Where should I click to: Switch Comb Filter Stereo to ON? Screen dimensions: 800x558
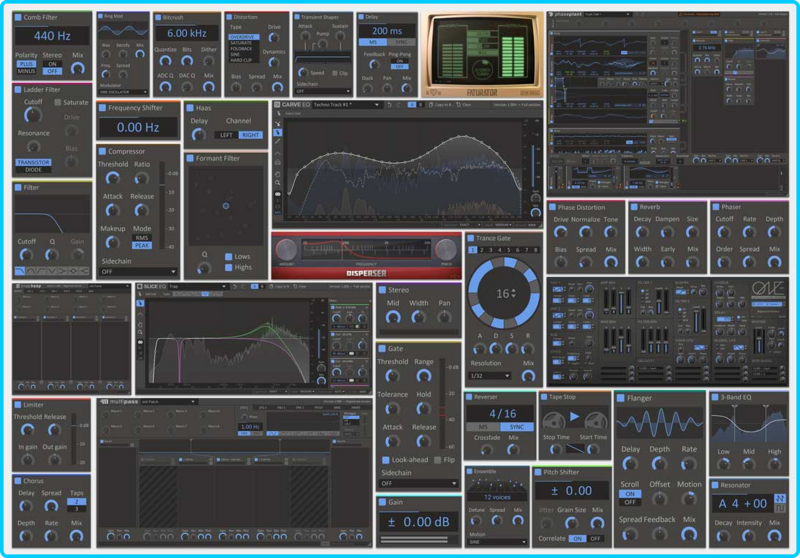[52, 64]
